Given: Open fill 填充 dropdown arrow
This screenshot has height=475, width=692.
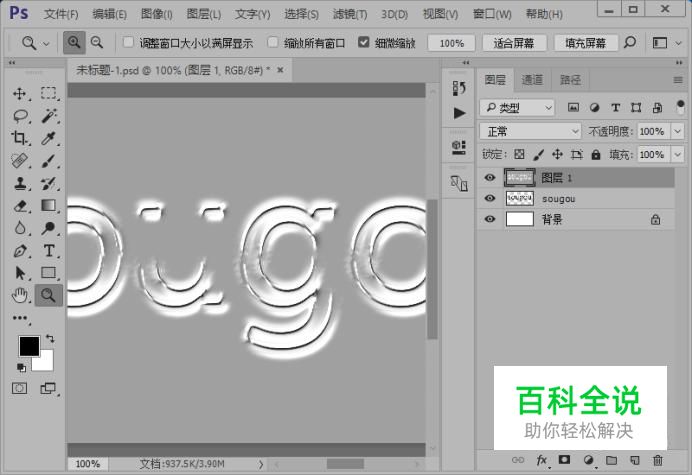Looking at the screenshot, I should coord(678,154).
